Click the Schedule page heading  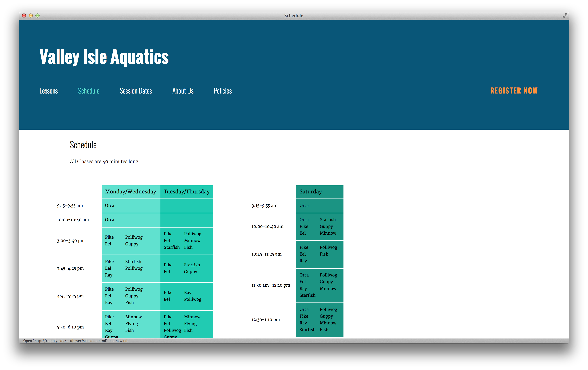[83, 144]
